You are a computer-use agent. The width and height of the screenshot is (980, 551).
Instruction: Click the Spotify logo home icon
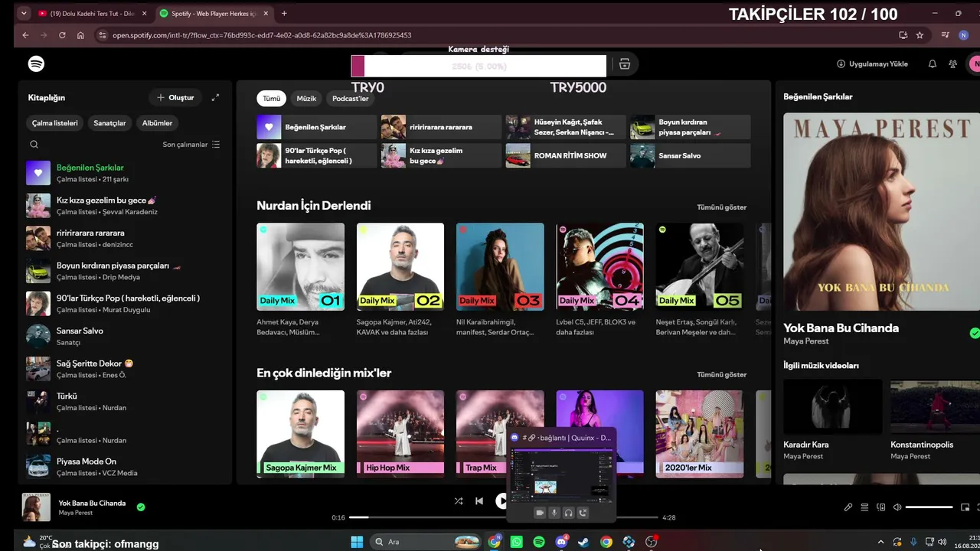pos(36,64)
